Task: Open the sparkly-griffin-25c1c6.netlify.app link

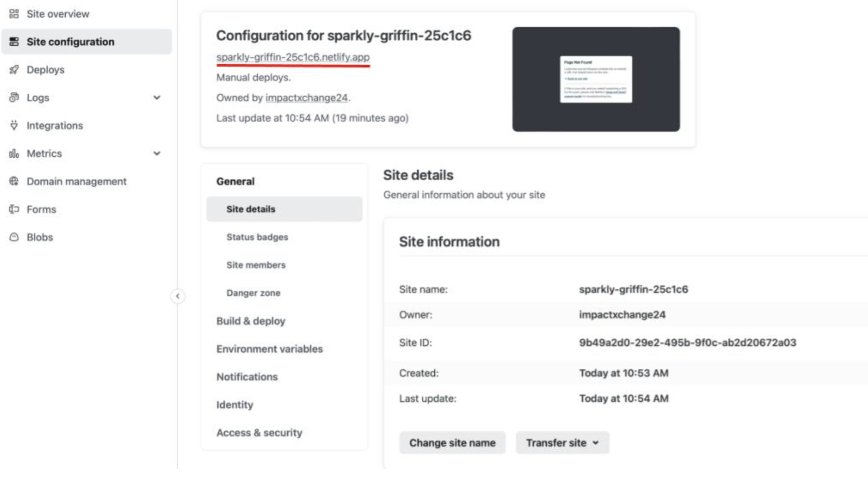Action: tap(293, 57)
